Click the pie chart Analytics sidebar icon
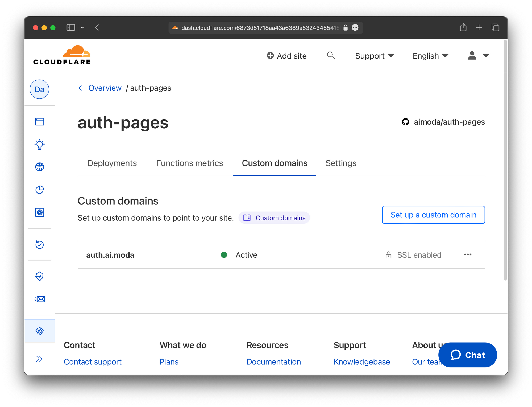 [x=40, y=190]
